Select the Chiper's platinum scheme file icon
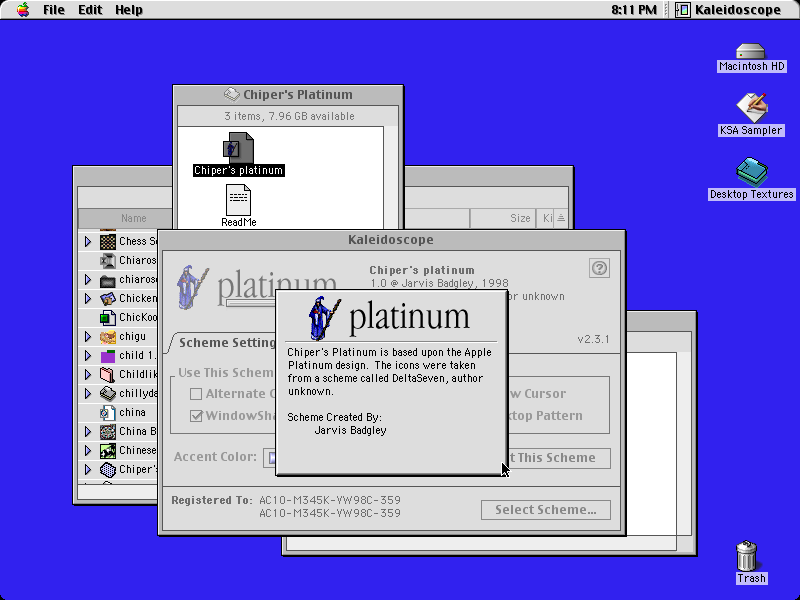Viewport: 800px width, 600px height. [x=238, y=147]
